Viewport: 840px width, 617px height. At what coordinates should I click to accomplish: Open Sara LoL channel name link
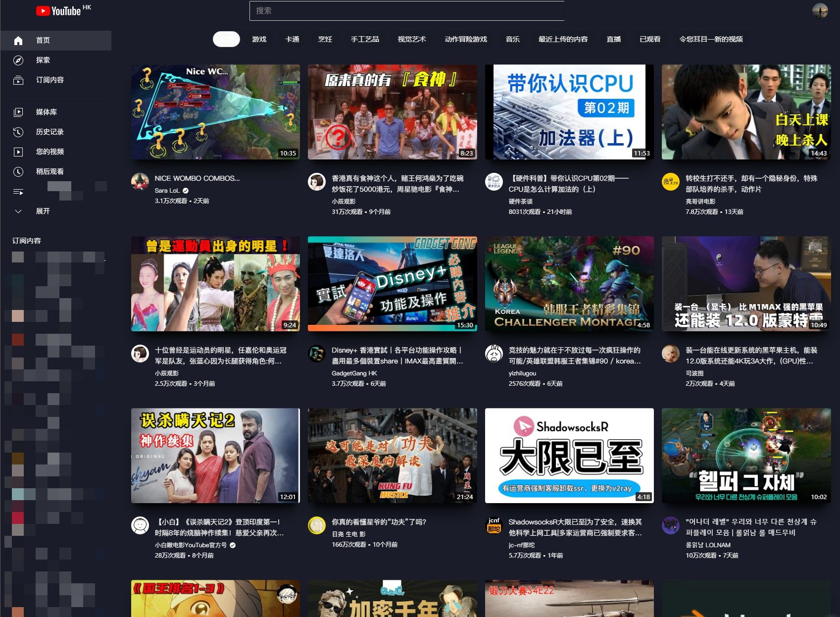tap(167, 191)
